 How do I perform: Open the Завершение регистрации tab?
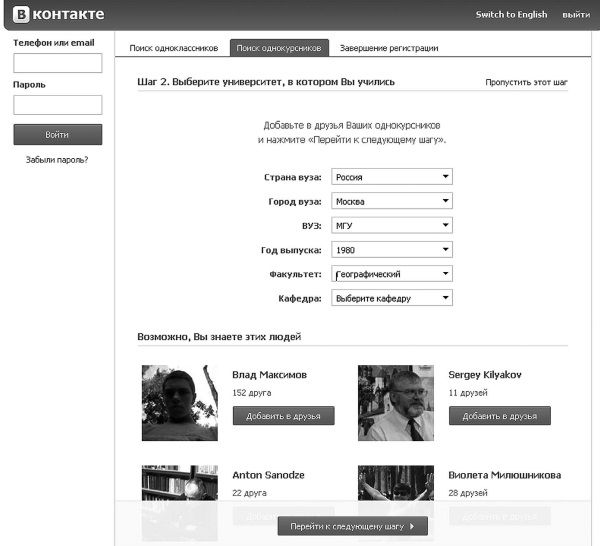tap(389, 48)
